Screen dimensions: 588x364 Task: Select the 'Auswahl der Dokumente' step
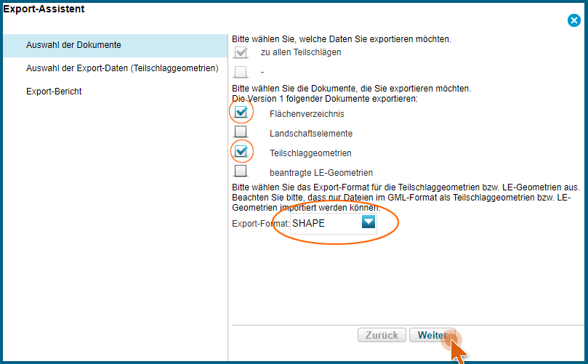pos(115,45)
